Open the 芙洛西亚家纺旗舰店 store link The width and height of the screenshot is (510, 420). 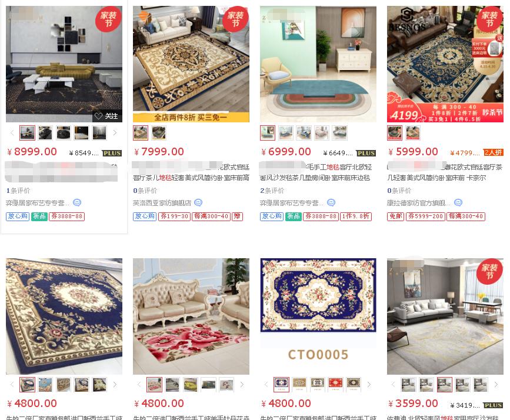(x=162, y=203)
